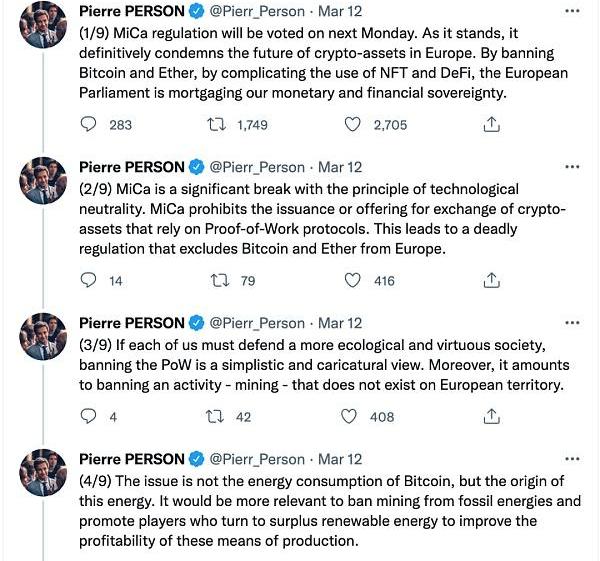
Task: Share the (2/9) Proof-of-Work tweet
Action: (x=491, y=281)
